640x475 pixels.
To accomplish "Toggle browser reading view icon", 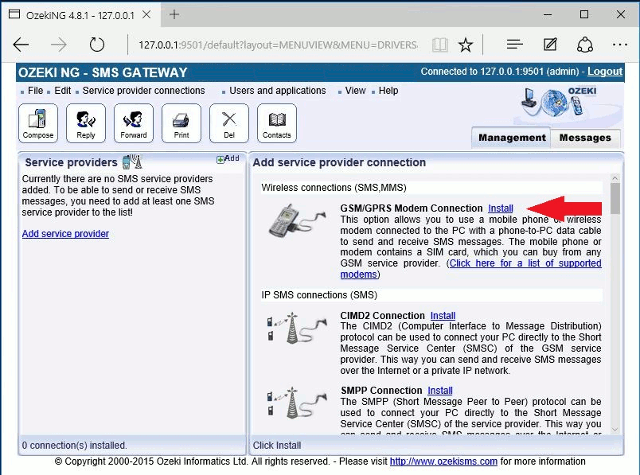I will coord(440,45).
